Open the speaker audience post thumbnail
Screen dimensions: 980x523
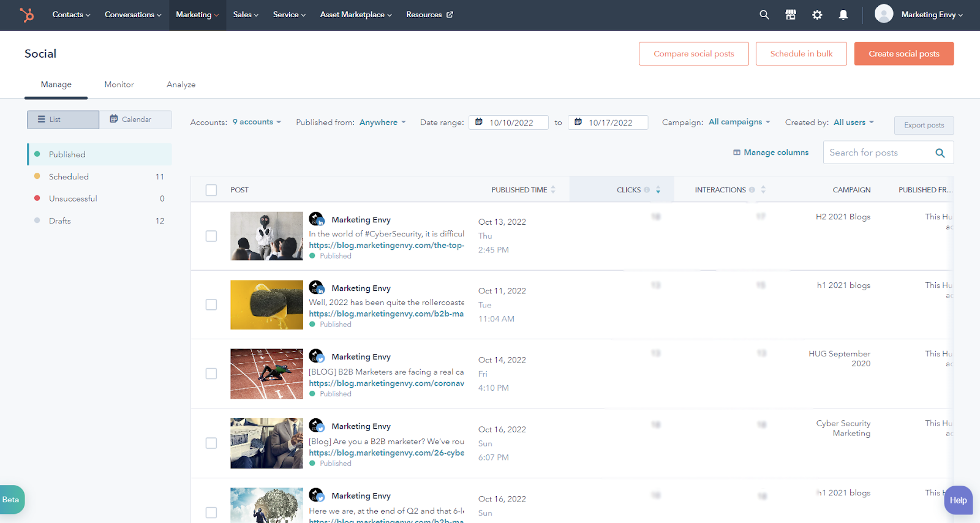(x=266, y=236)
